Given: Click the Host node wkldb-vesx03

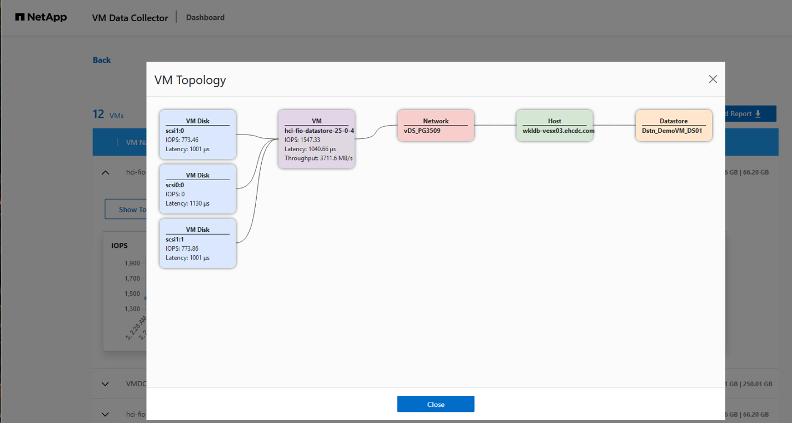Looking at the screenshot, I should coord(554,125).
